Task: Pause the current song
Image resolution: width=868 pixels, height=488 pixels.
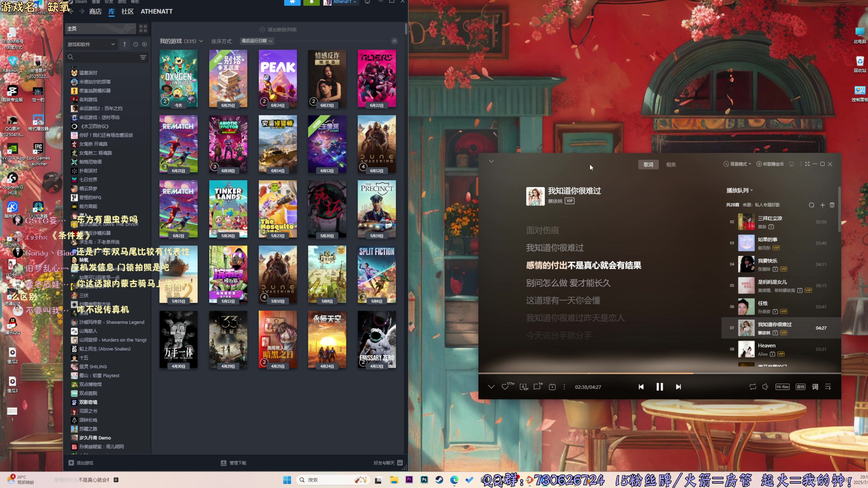Action: click(659, 387)
